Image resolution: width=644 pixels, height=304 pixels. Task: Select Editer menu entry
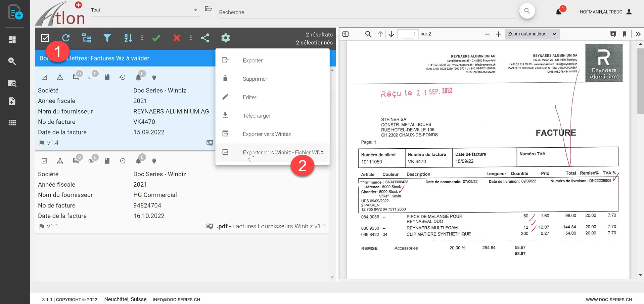(272, 97)
